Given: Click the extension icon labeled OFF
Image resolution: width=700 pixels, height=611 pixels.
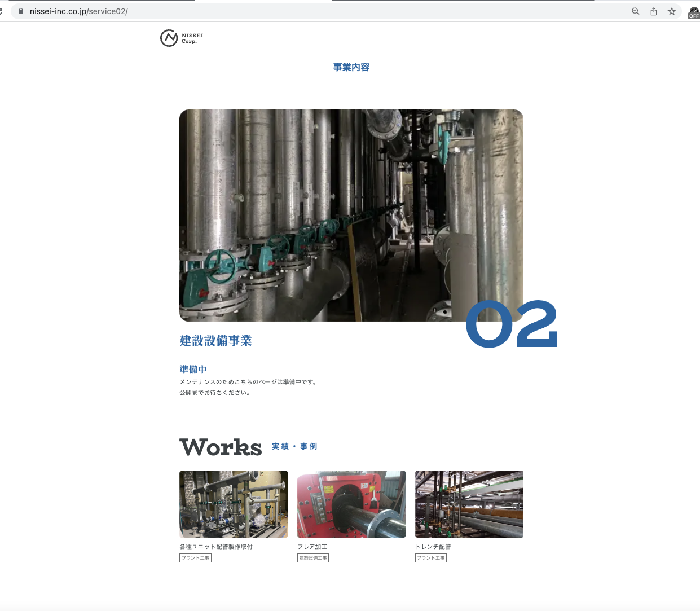Looking at the screenshot, I should 694,12.
